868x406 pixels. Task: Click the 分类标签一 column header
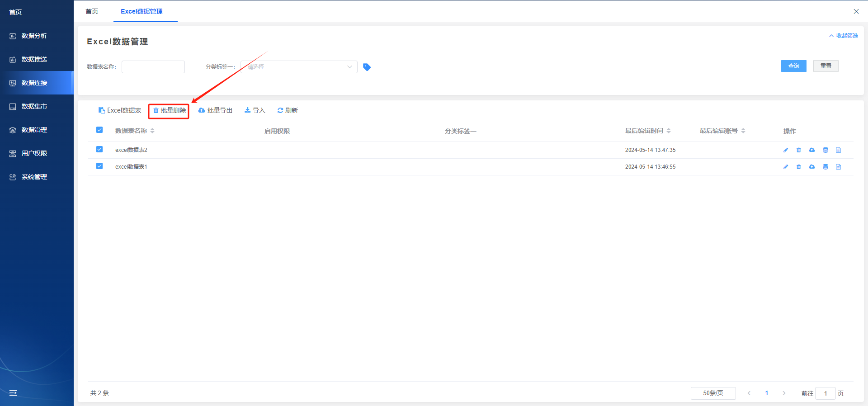[460, 131]
